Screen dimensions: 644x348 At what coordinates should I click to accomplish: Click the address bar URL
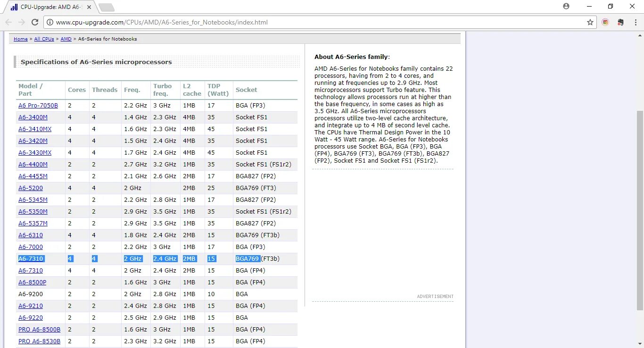[162, 22]
